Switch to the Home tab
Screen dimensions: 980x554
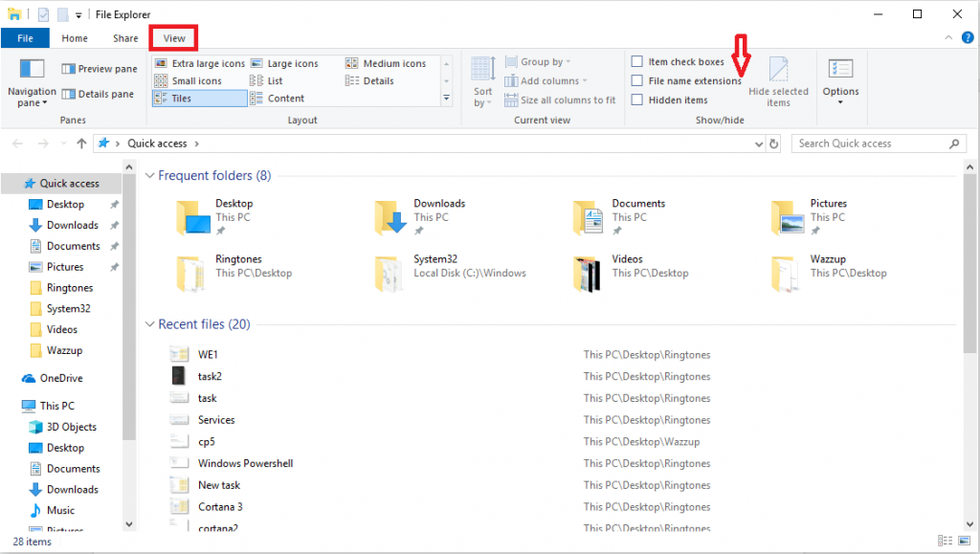point(75,38)
